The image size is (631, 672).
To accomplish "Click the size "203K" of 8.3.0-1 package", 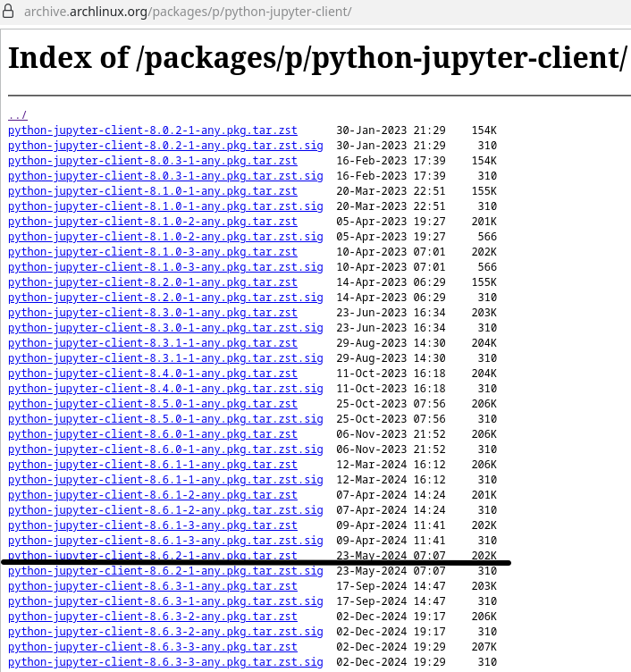I will click(x=484, y=313).
